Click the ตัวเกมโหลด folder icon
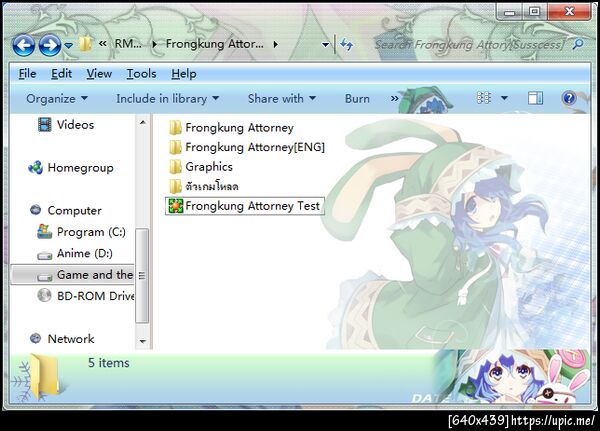The image size is (600, 431). 175,186
